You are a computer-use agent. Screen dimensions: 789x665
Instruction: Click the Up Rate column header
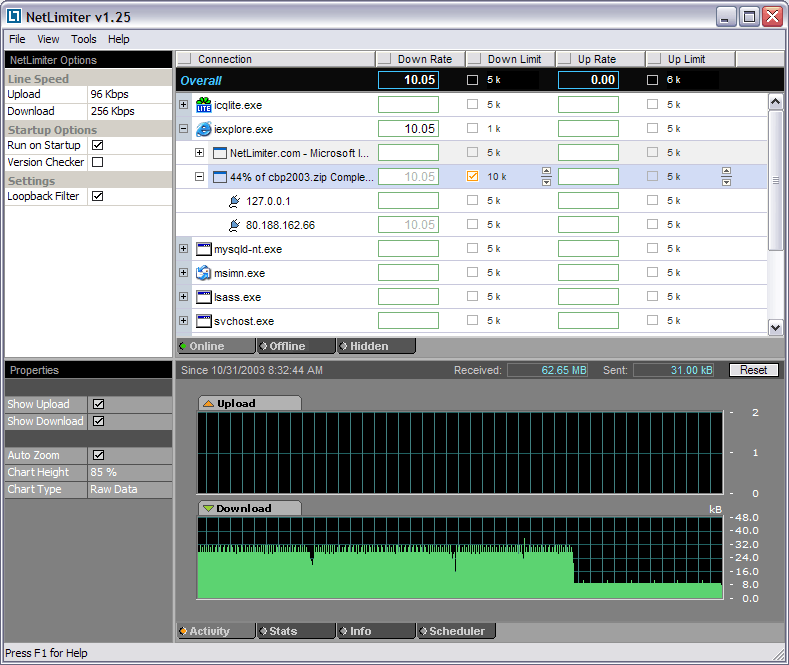pyautogui.click(x=600, y=59)
